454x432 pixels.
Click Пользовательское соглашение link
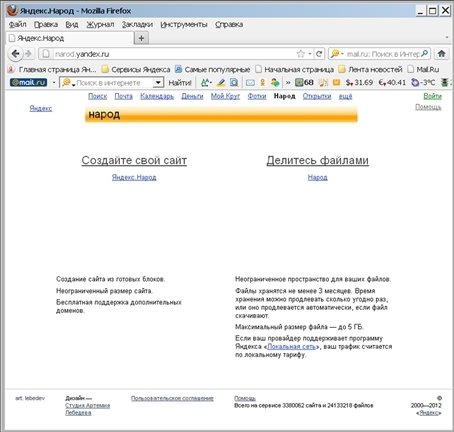172,398
